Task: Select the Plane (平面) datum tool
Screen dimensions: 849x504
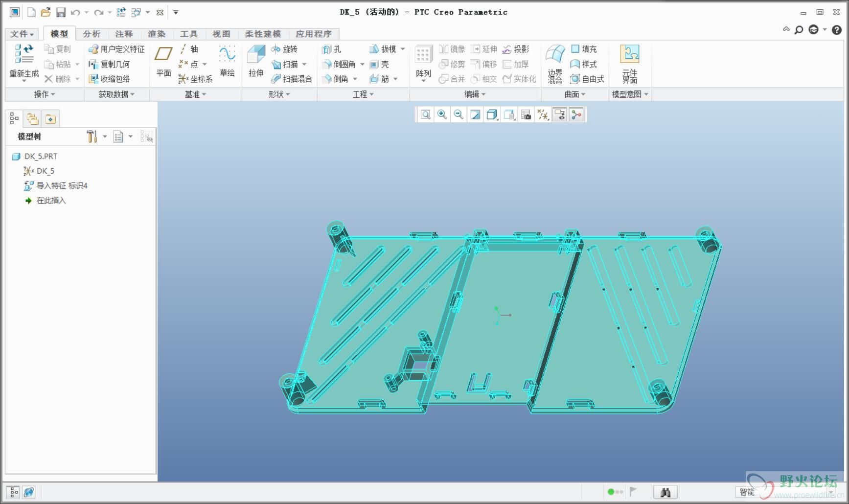Action: [163, 61]
